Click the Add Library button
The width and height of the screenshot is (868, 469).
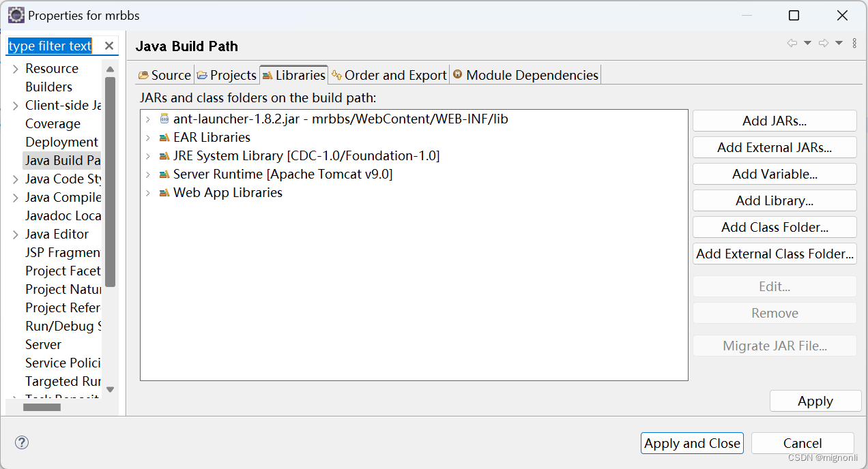pos(774,200)
